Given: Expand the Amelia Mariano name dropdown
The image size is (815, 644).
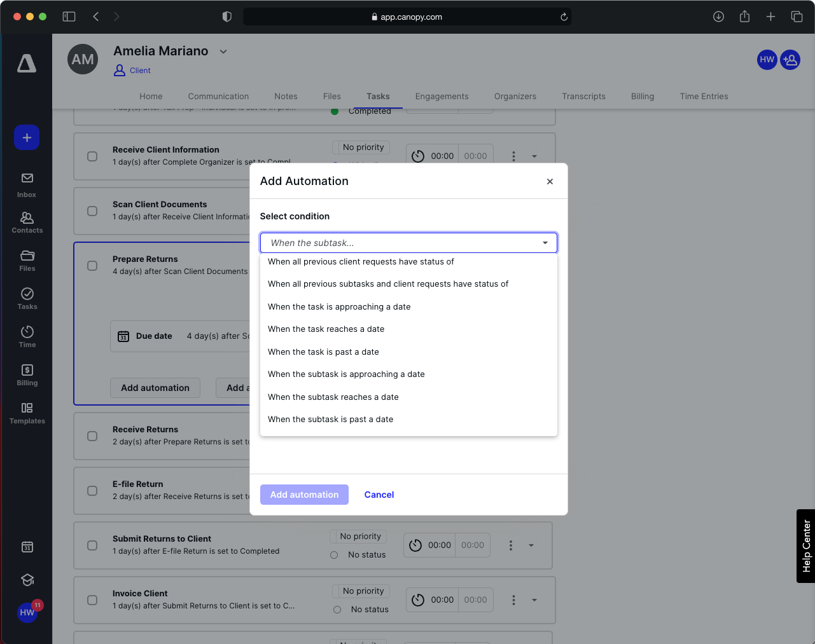Looking at the screenshot, I should click(x=223, y=51).
